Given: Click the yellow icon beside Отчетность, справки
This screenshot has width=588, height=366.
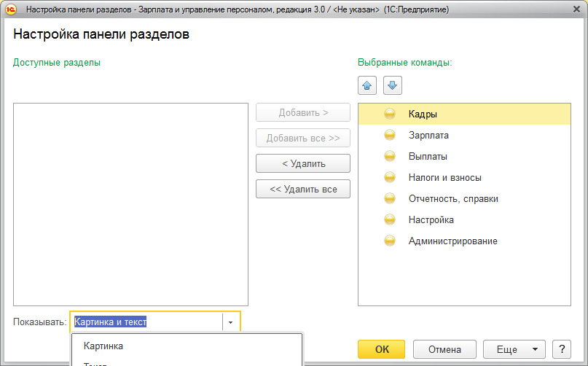Looking at the screenshot, I should 390,198.
